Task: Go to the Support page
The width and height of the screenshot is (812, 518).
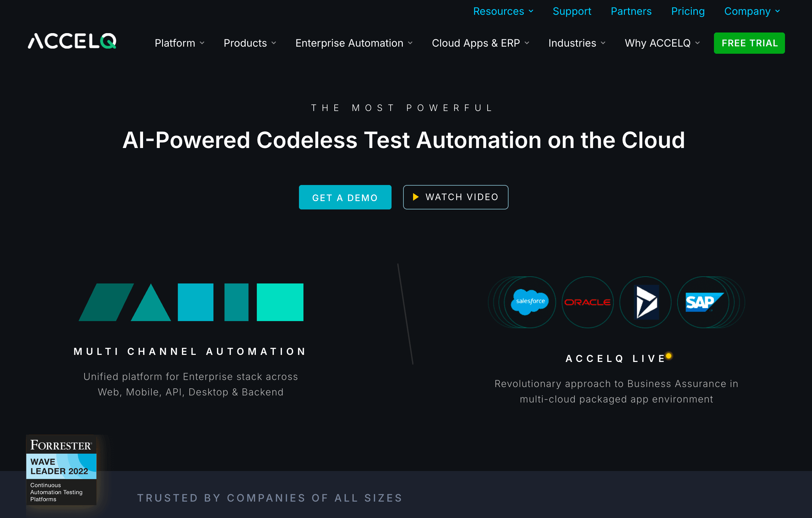Action: [x=572, y=11]
